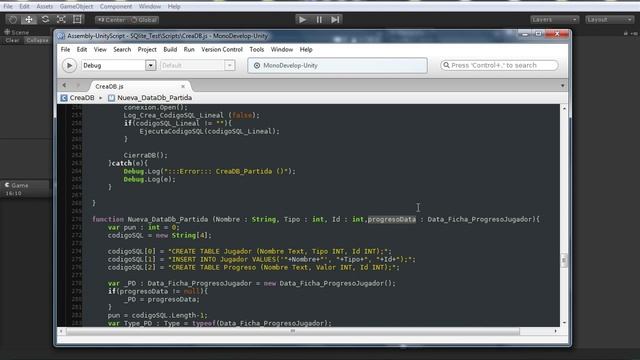Screen dimensions: 640x360
Task: Open the Debug configuration dropdown
Action: tap(118, 65)
